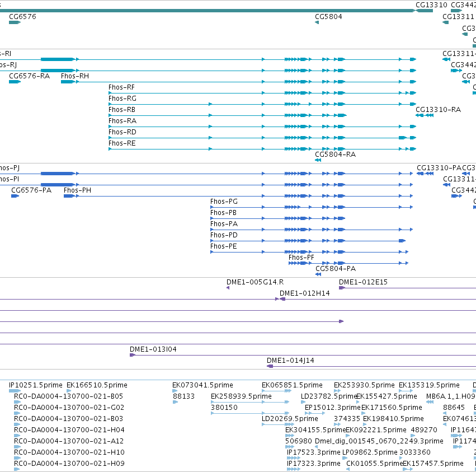Click the RC0-DA0004-130700-021-B05 EST label
This screenshot has width=476, height=472.
[x=69, y=396]
